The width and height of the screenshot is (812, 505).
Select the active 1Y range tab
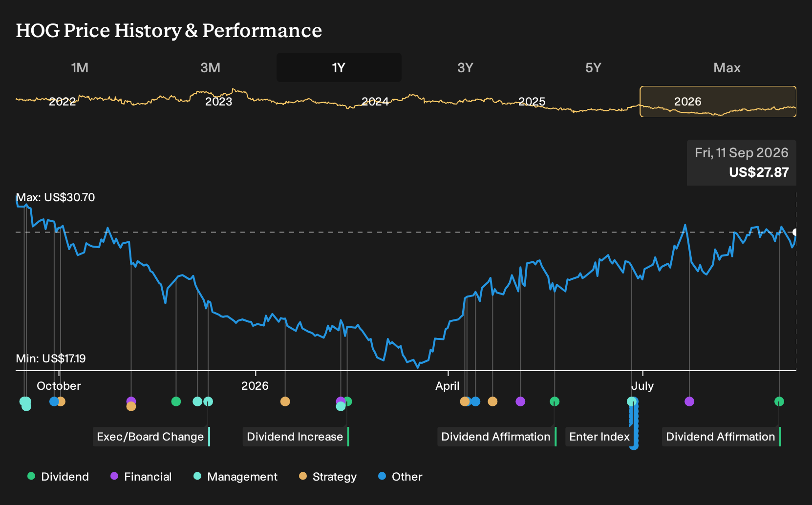339,67
